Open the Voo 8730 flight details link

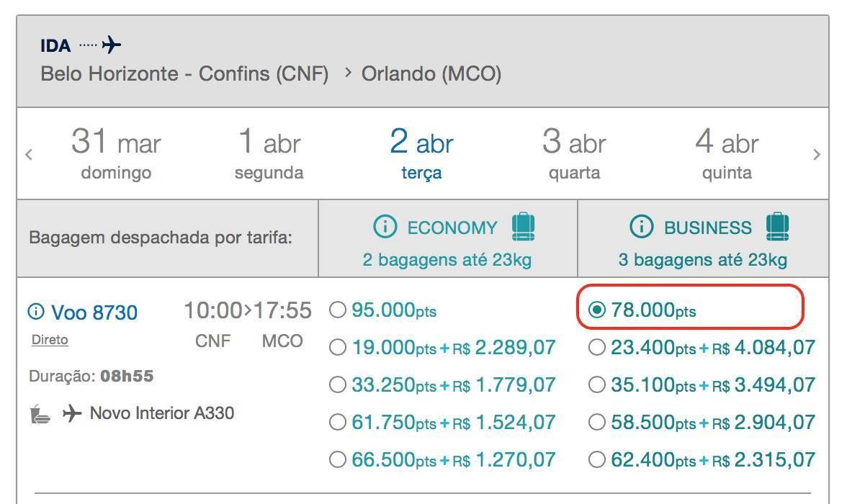click(x=94, y=312)
